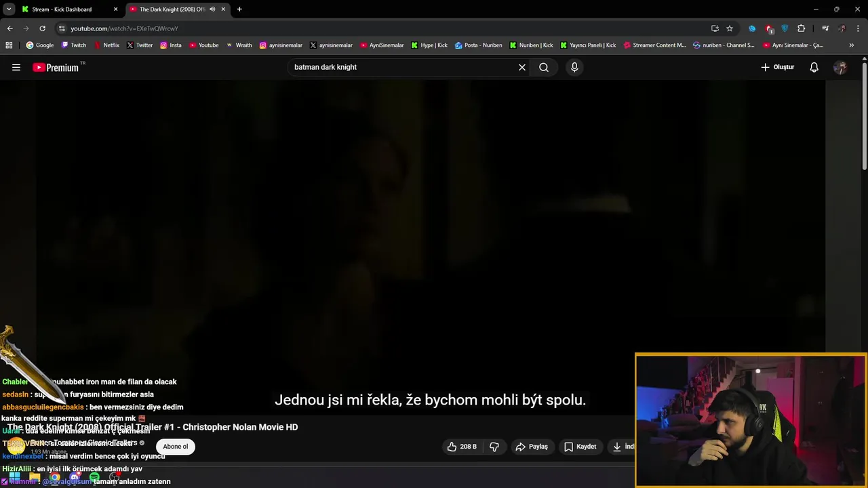868x488 pixels.
Task: Close the Stream - Kick Dashboard tab
Action: point(115,9)
